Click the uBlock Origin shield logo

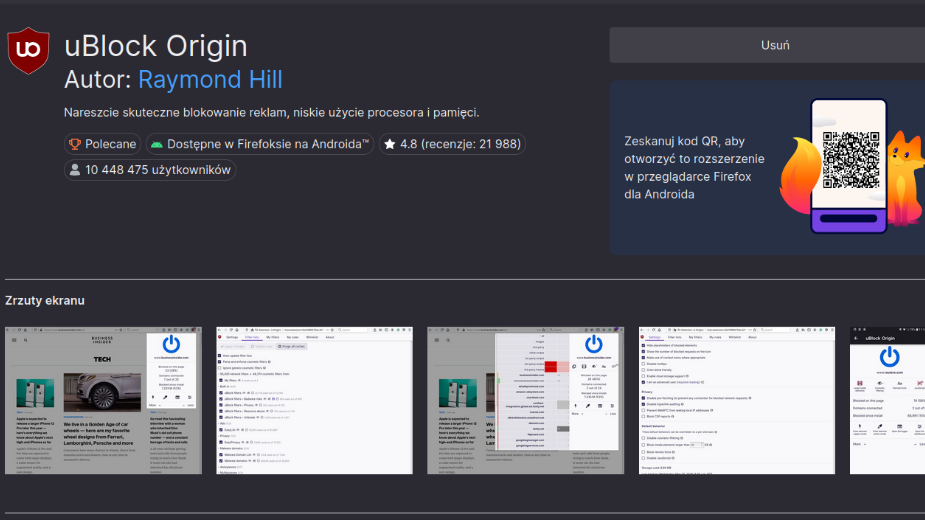(28, 51)
